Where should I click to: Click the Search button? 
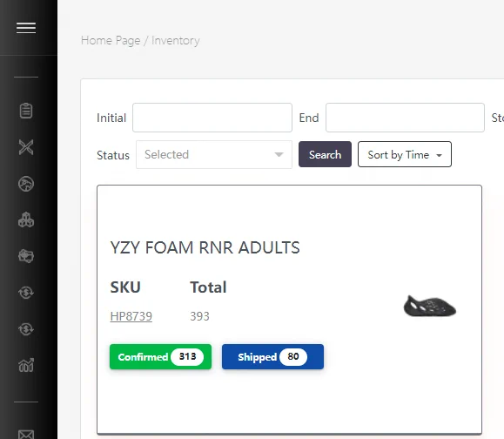click(x=325, y=154)
